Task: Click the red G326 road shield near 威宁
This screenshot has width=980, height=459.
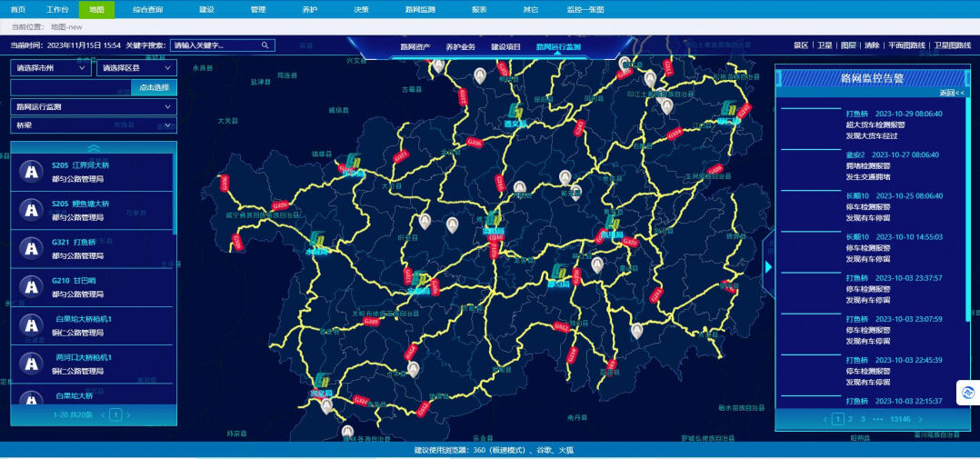Action: point(280,205)
